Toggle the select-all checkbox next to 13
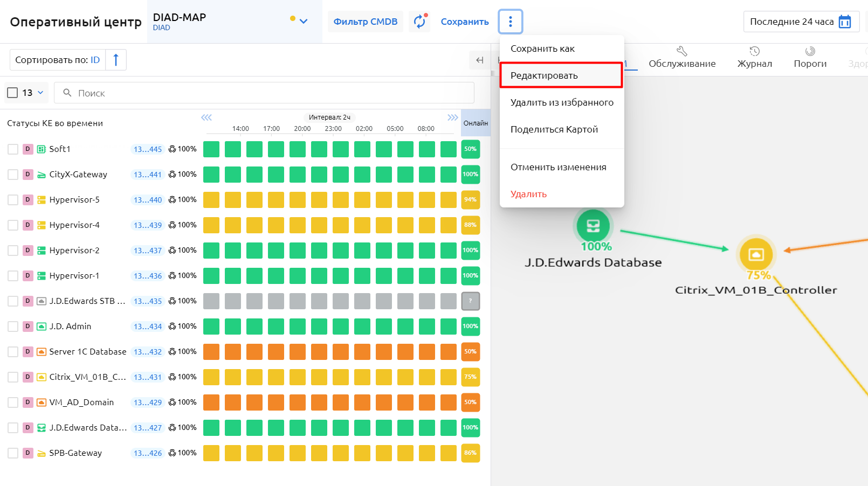 13,93
